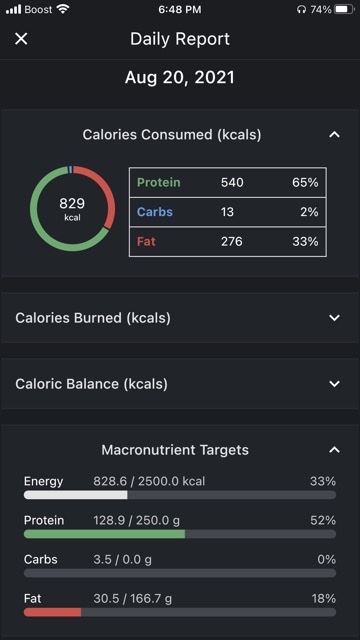Image resolution: width=360 pixels, height=640 pixels.
Task: Collapse the Calories Consumed section chevron
Action: click(334, 135)
